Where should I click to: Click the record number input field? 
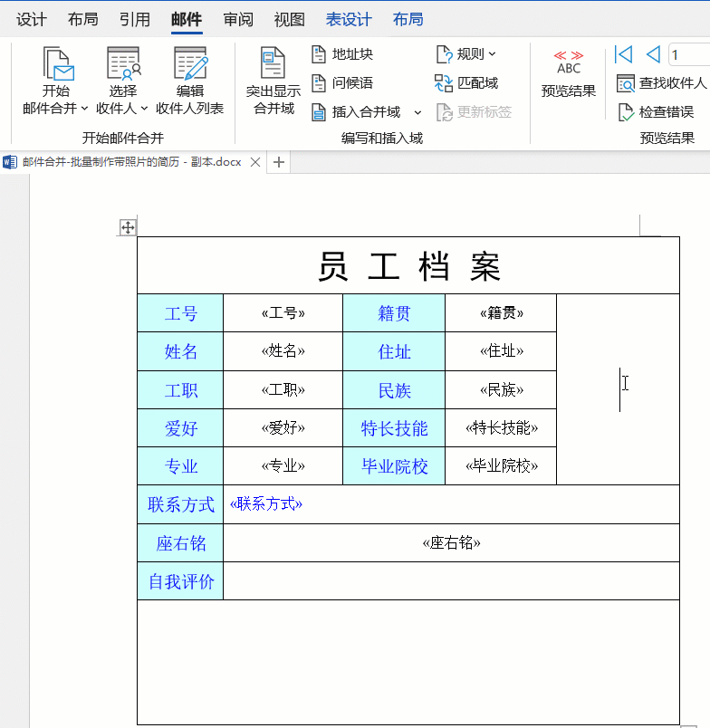[688, 54]
